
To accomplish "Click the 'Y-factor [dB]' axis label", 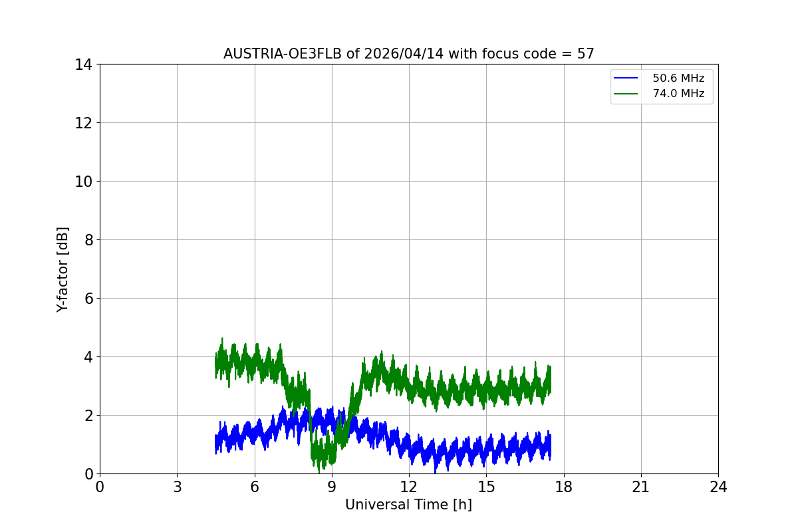I will tap(63, 269).
